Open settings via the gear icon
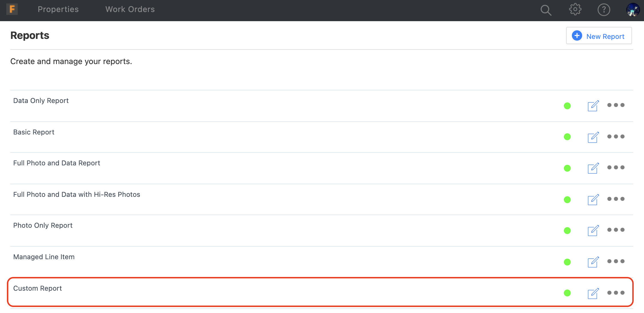 pyautogui.click(x=574, y=9)
